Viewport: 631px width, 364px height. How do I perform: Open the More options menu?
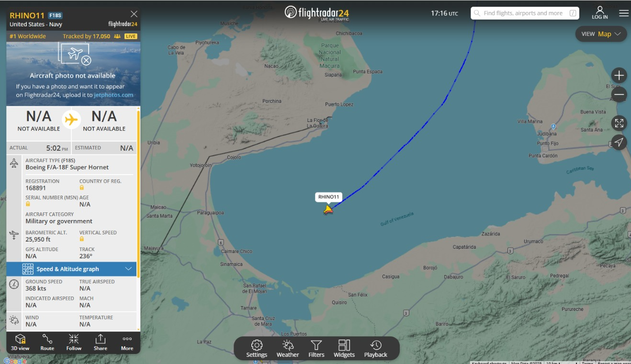click(127, 342)
